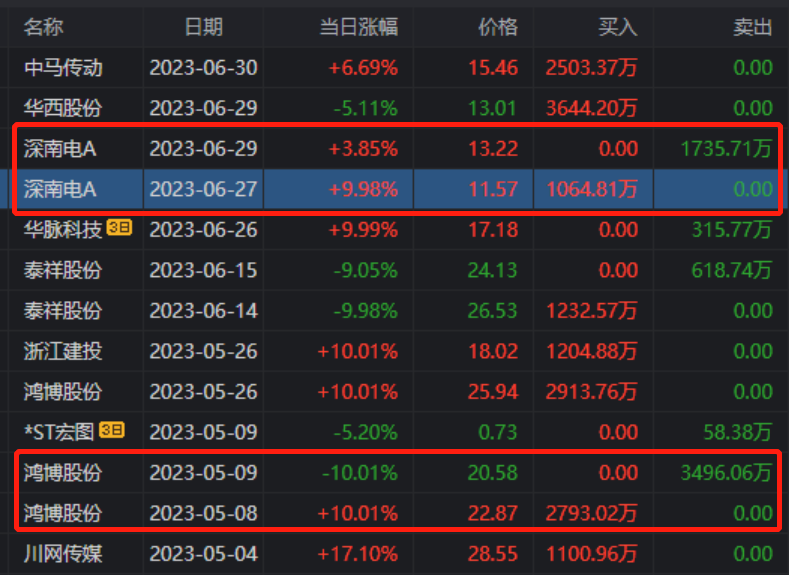789x575 pixels.
Task: Click the 3日 badge beside 华脉科技
Action: pyautogui.click(x=120, y=228)
